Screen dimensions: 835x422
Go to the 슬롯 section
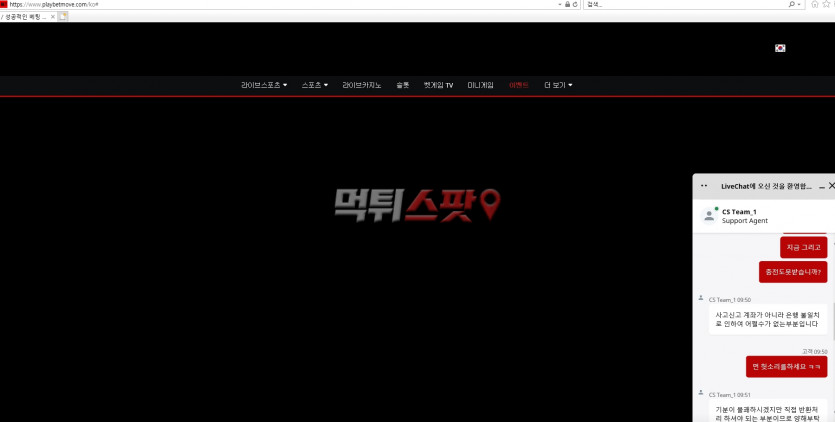403,85
